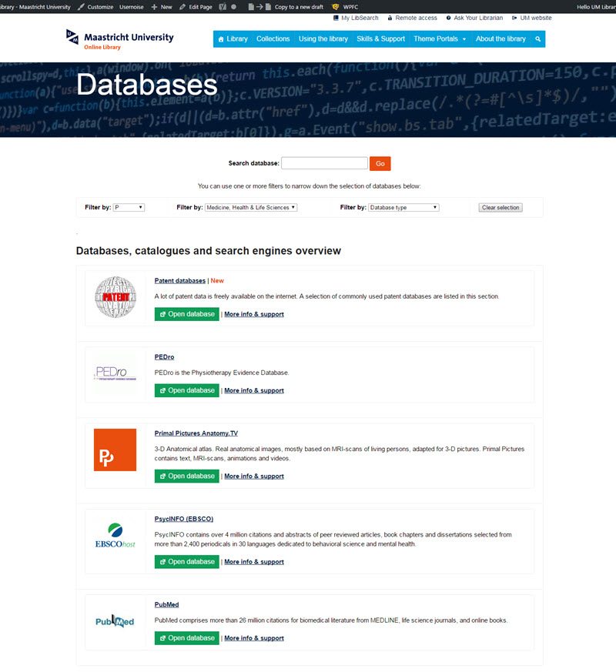Screen dimensions: 616x672
Task: Open My LibSearch link
Action: [356, 18]
